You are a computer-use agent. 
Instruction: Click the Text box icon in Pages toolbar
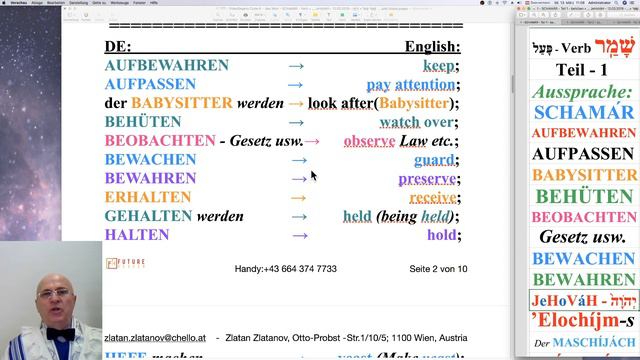(329, 15)
